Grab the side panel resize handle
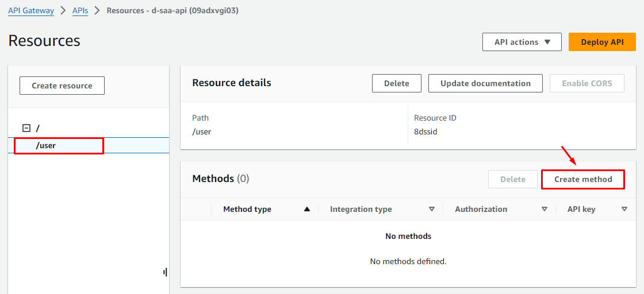The height and width of the screenshot is (294, 644). pos(165,272)
